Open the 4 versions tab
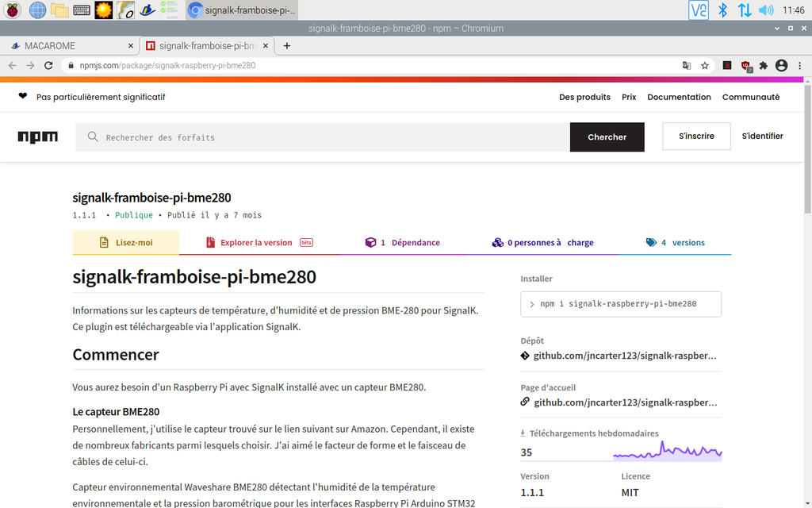The height and width of the screenshot is (508, 812). tap(676, 243)
